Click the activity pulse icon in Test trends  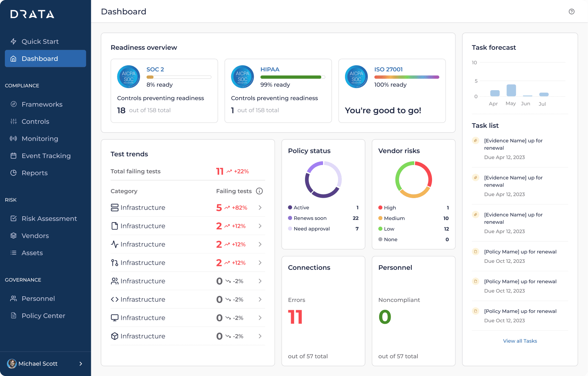click(115, 244)
